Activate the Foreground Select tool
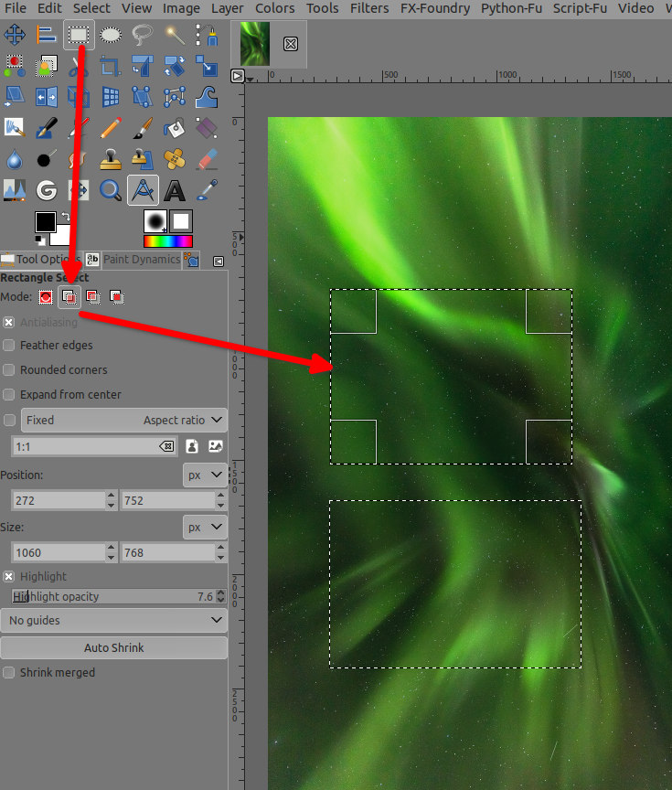Viewport: 672px width, 790px height. 47,66
